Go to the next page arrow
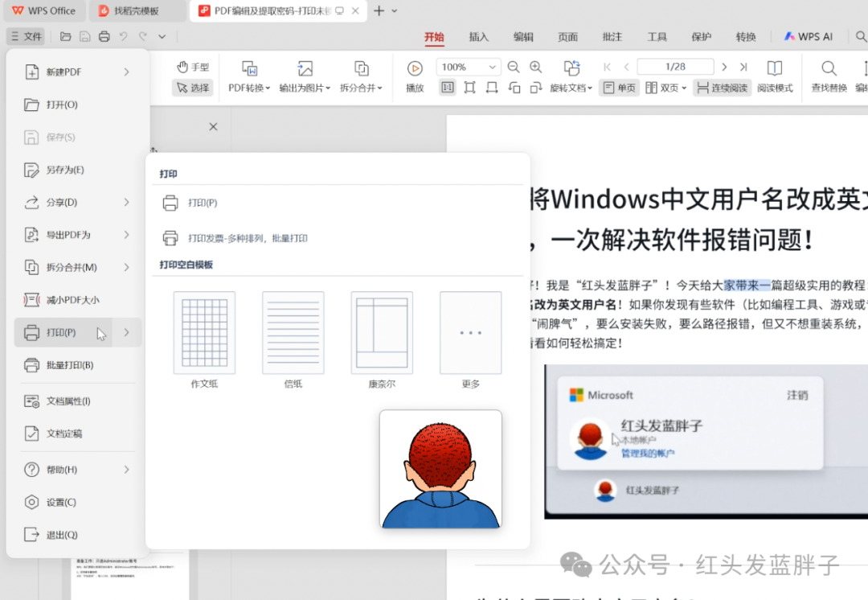868x600 pixels. (724, 67)
